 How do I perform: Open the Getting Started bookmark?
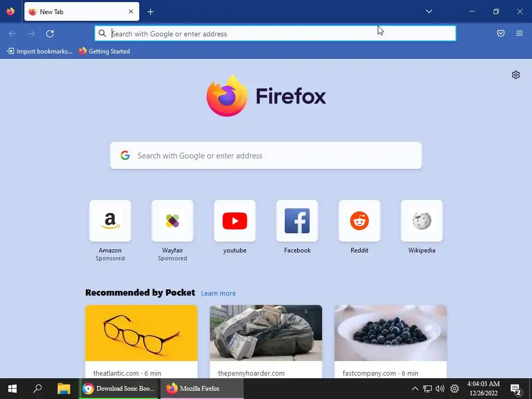point(104,51)
